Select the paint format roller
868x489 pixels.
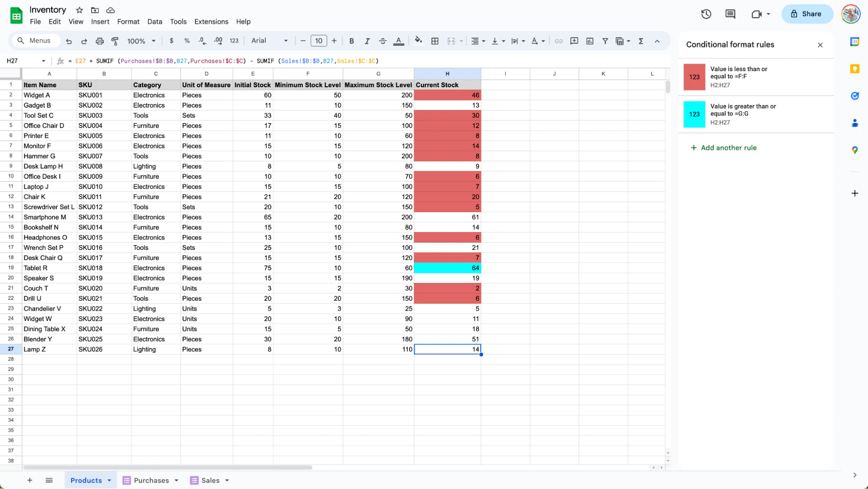coord(115,41)
